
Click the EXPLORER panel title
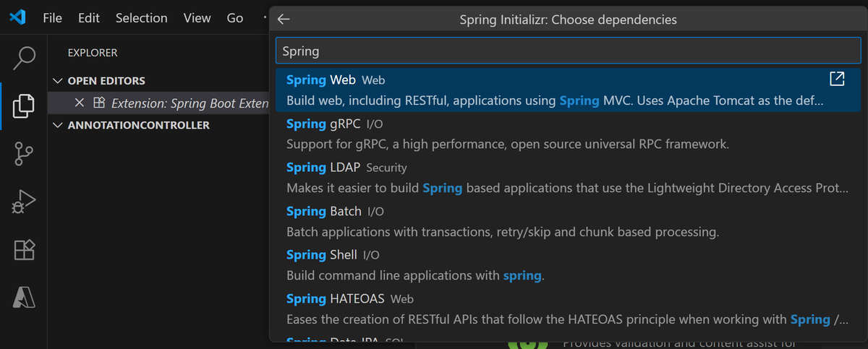93,53
